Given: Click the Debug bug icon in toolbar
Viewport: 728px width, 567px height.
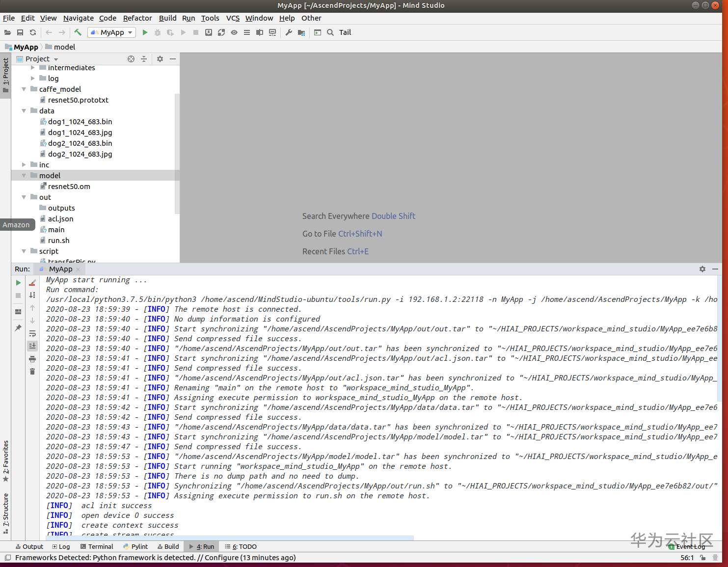Looking at the screenshot, I should 158,32.
